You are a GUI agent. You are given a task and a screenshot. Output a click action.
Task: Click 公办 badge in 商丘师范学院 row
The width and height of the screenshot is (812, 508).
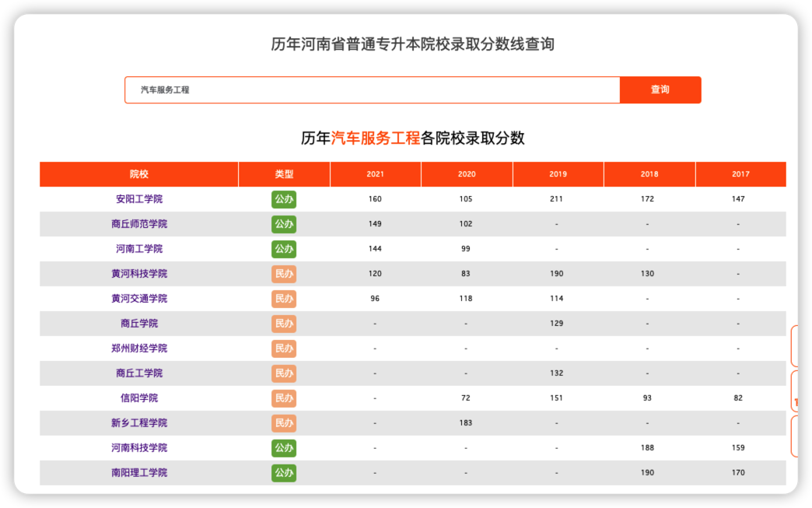(284, 224)
